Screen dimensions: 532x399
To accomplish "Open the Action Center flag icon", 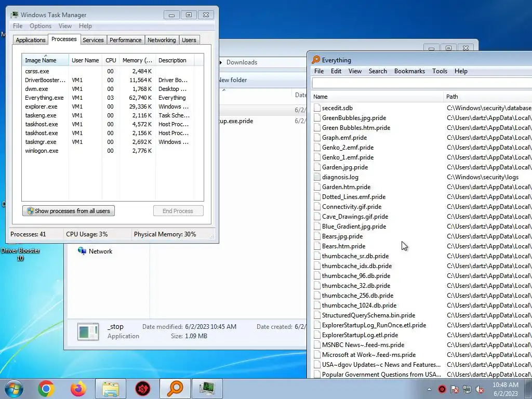I will [454, 389].
